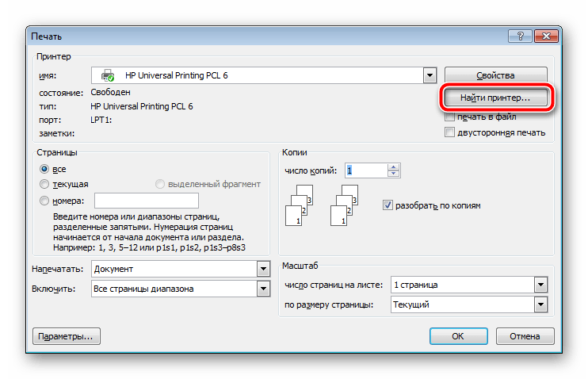Viewport: 588px width, 379px height.
Task: Uncheck 'разобрать по копиям' checkbox
Action: pos(388,205)
